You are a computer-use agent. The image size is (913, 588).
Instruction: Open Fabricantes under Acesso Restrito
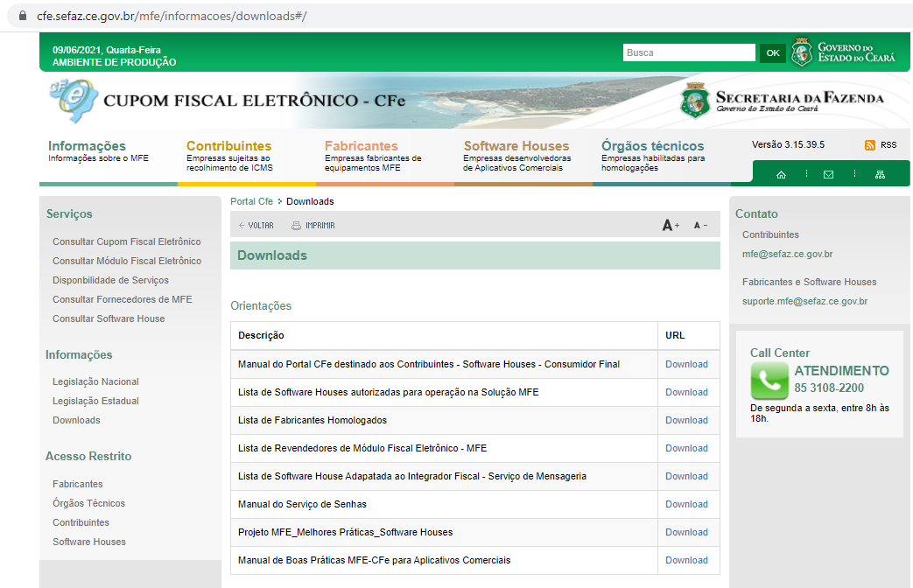[77, 484]
